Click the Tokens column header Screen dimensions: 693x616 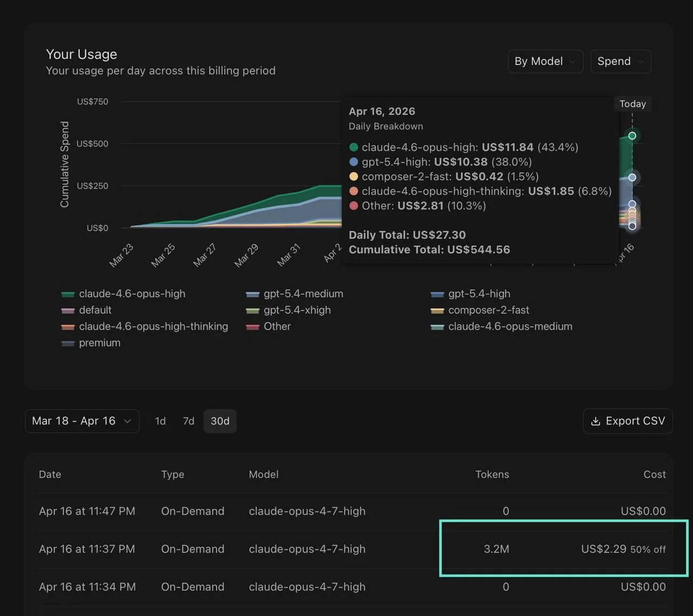pos(492,474)
